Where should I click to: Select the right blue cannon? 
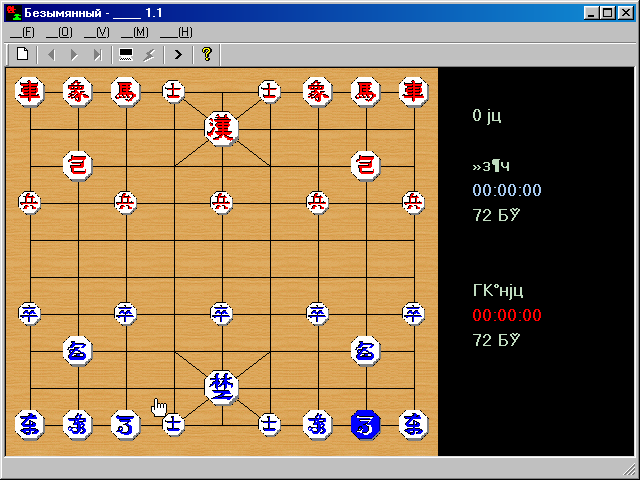(366, 351)
